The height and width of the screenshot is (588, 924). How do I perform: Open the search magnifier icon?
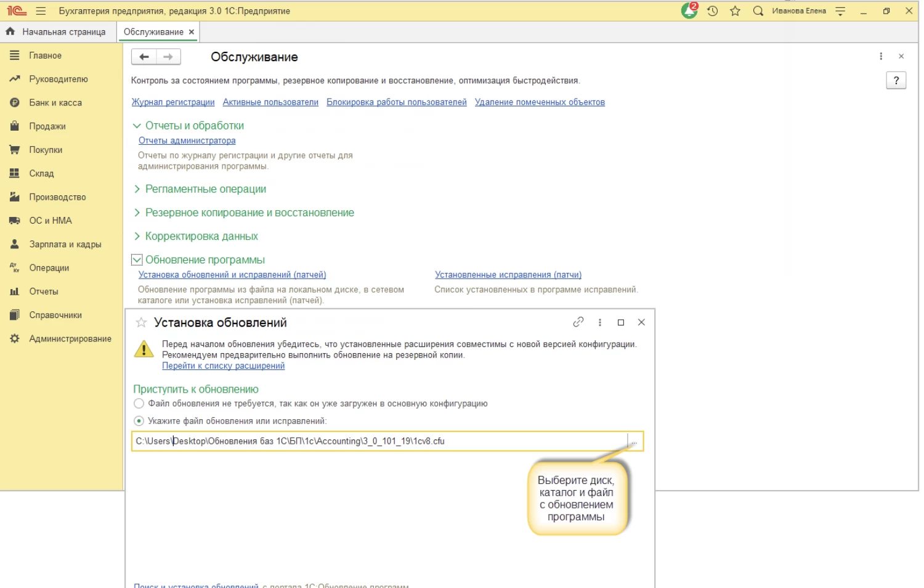point(758,11)
